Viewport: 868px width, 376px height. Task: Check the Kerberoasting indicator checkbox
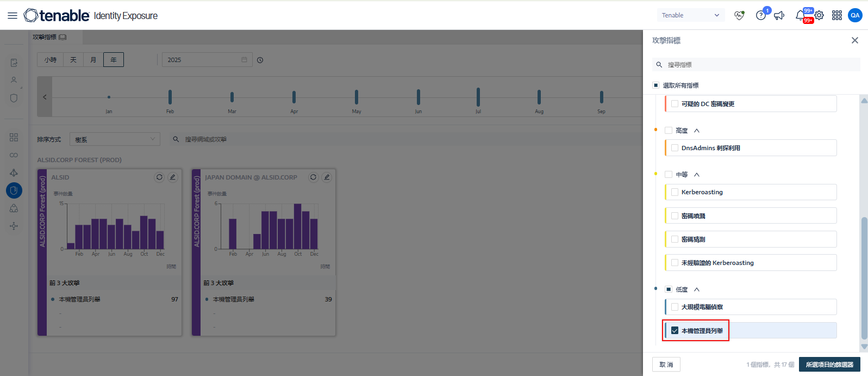(675, 192)
